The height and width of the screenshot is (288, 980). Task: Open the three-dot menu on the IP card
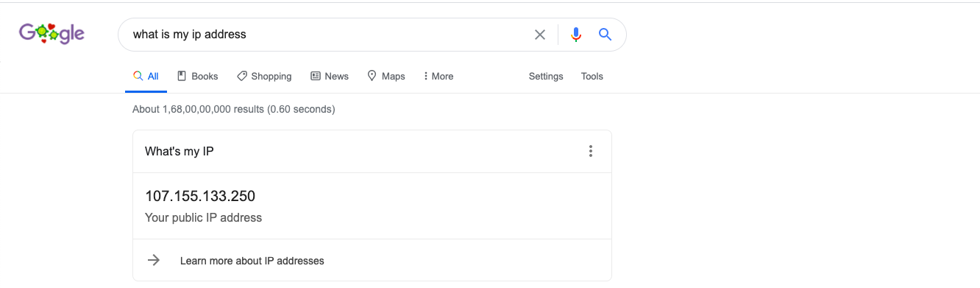[590, 151]
